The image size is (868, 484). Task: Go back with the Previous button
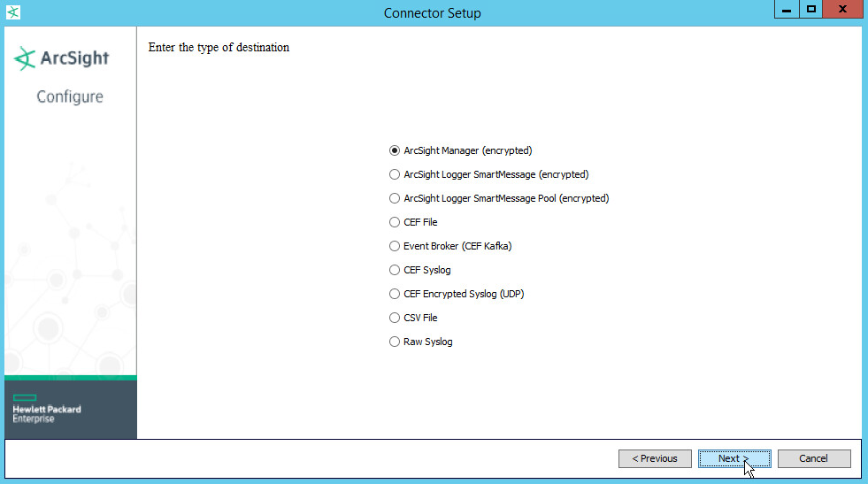click(x=655, y=458)
